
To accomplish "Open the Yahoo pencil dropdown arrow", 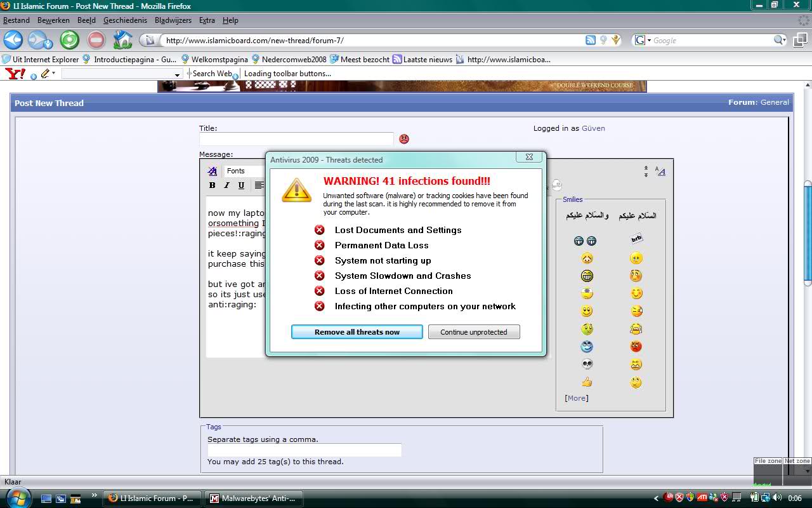I will click(53, 74).
